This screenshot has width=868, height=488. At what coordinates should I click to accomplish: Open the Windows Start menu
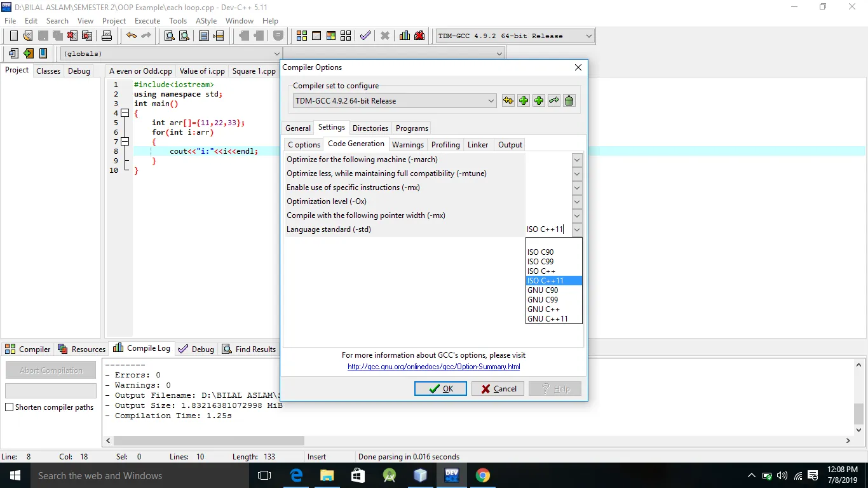tap(15, 475)
